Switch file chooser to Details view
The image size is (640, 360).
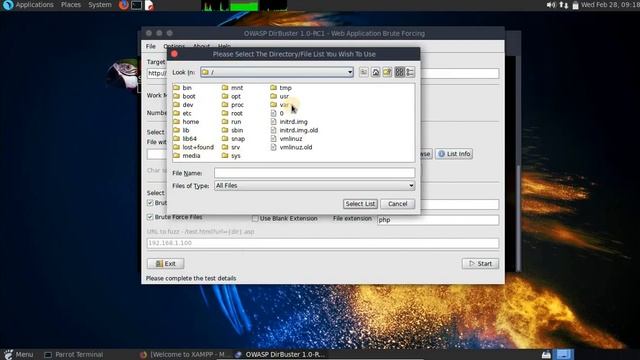tap(410, 72)
